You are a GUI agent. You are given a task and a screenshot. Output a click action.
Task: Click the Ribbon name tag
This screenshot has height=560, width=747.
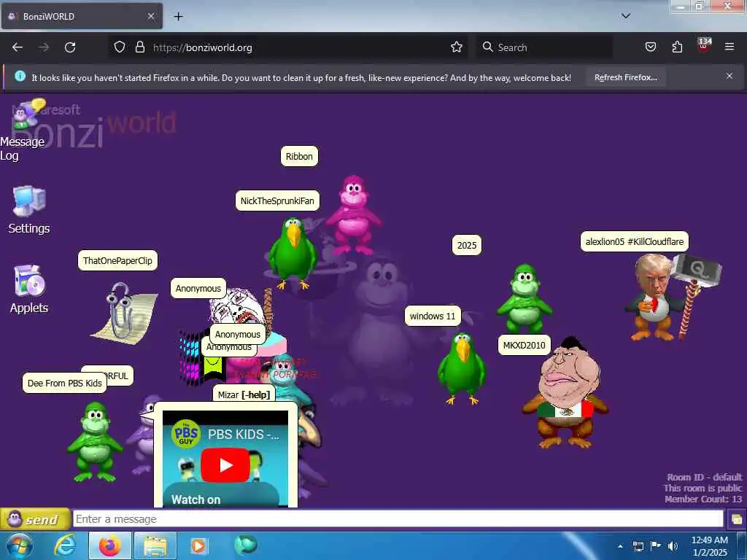pos(299,156)
